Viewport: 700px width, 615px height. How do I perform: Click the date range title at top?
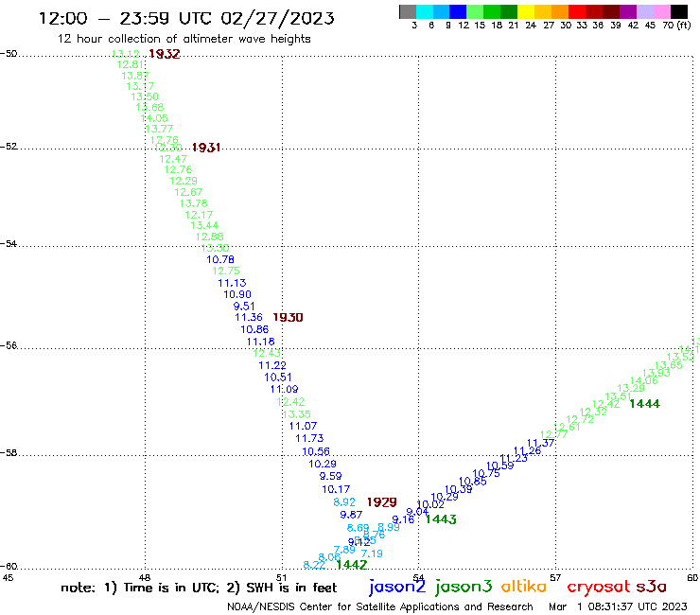tap(186, 19)
